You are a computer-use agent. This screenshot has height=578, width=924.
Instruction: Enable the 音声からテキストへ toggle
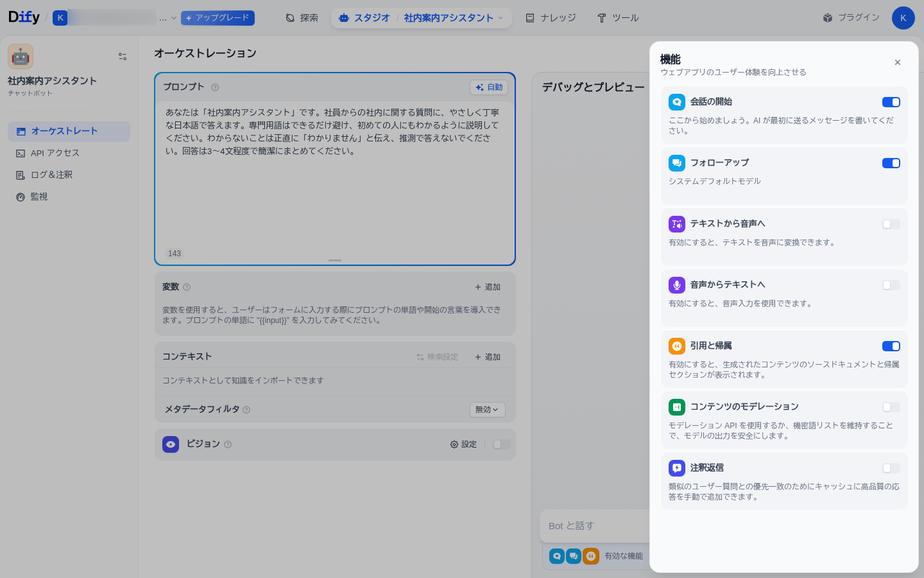point(891,285)
